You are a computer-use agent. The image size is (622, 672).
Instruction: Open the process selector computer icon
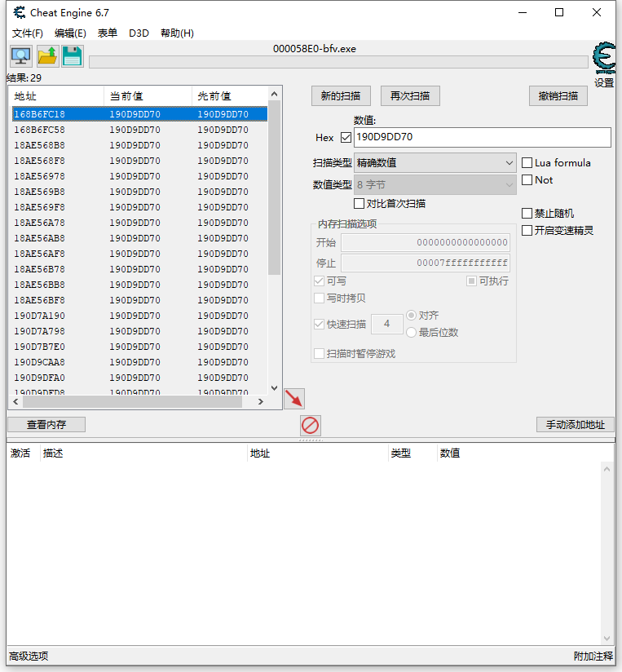tap(21, 56)
